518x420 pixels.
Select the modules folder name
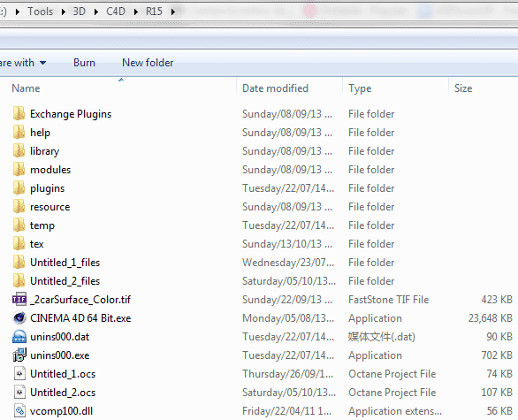(x=50, y=170)
